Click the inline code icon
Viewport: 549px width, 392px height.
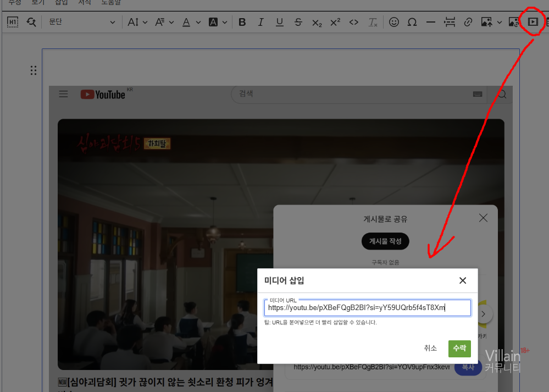click(354, 22)
